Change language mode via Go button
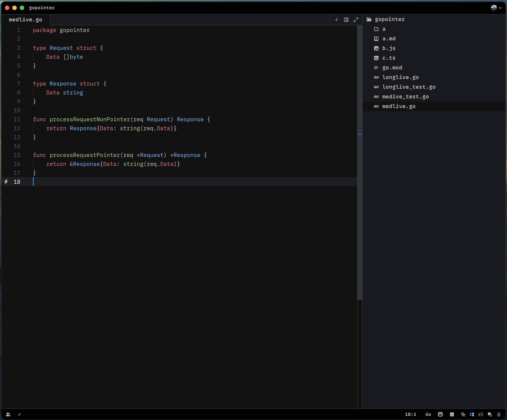Screen dimensions: 507x420 [x=428, y=414]
